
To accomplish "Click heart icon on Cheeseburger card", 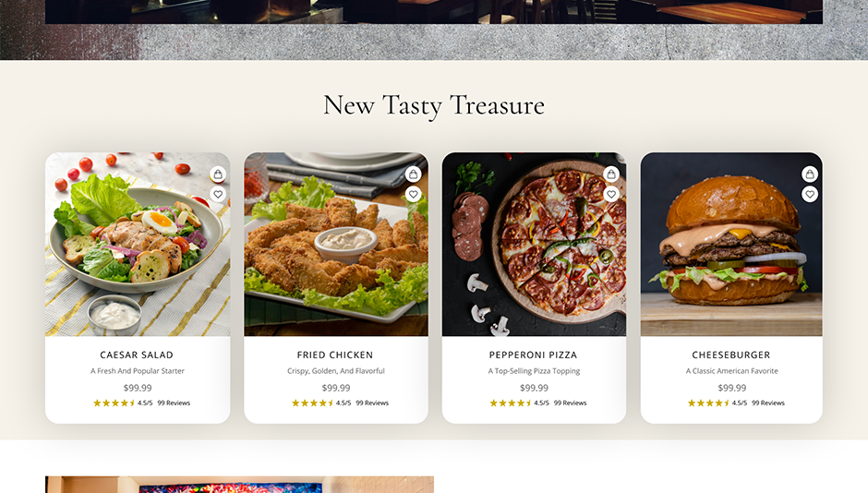I will 810,194.
